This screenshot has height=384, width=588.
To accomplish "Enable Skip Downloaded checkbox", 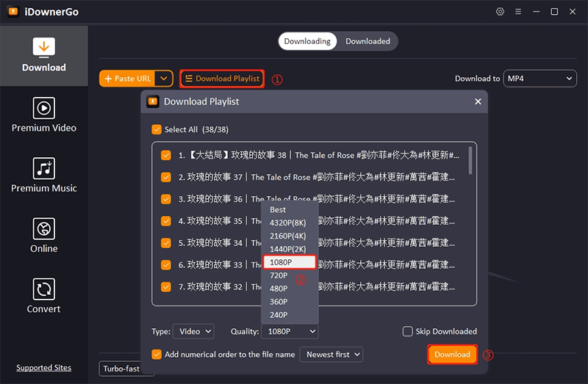I will click(x=407, y=332).
